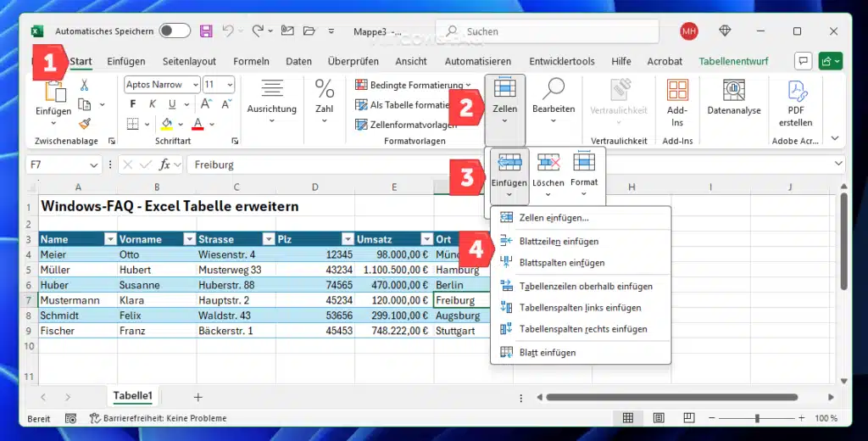
Task: Open the Bedingte Formatierung menu
Action: [413, 85]
